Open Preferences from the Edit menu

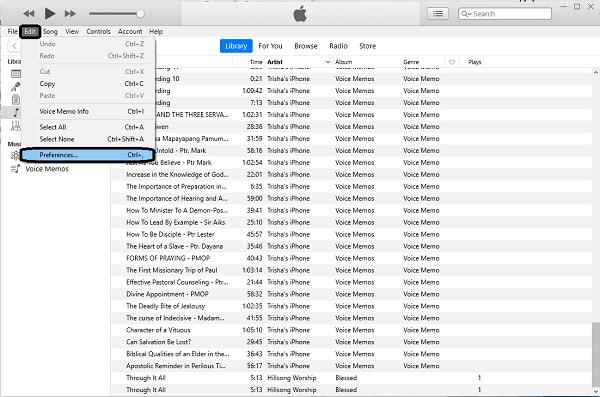88,155
